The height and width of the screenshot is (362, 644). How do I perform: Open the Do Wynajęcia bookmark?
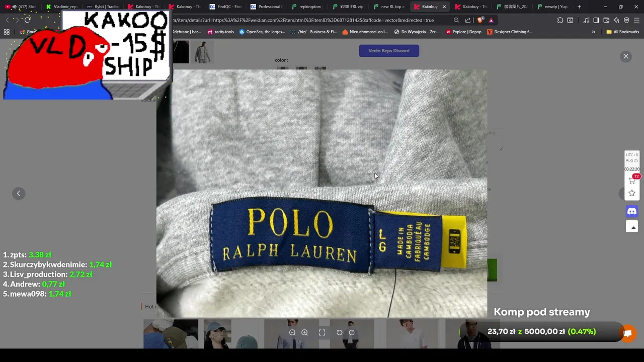tap(417, 32)
